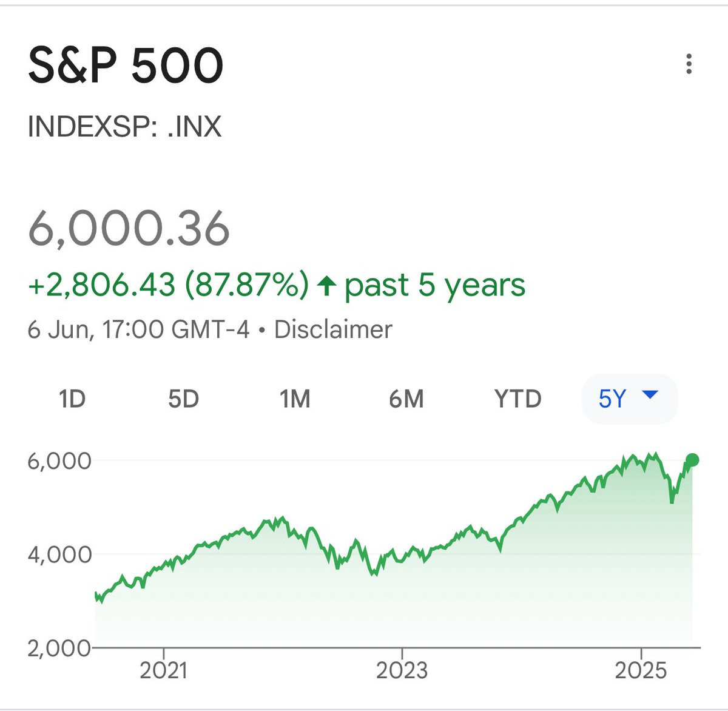Click the 4,000 gridline axis label
Viewport: 728px width, 711px height.
click(59, 554)
